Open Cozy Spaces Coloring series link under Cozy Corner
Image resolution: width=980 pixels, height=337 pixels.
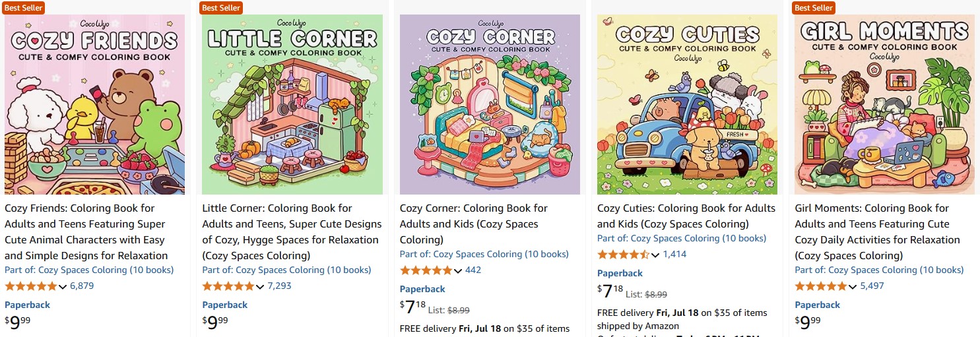coord(484,254)
